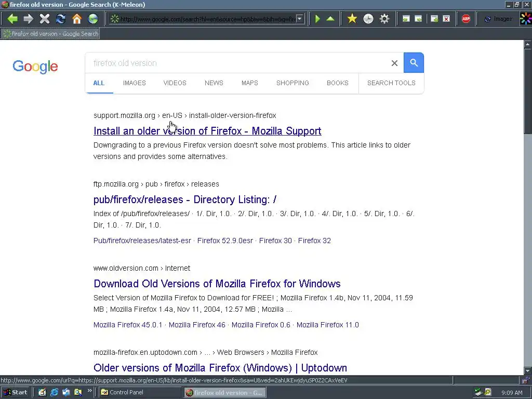This screenshot has height=399, width=532.
Task: Toggle Images loading button in toolbar
Action: (x=498, y=19)
